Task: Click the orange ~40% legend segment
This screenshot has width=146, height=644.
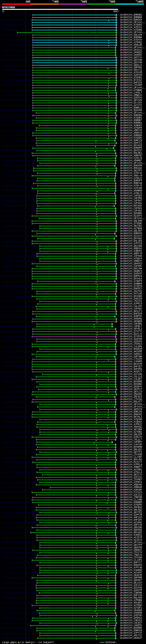Action: (45, 4)
